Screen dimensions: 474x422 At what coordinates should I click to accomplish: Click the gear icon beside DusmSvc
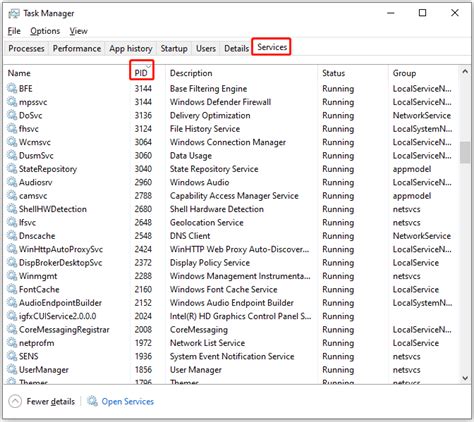12,155
